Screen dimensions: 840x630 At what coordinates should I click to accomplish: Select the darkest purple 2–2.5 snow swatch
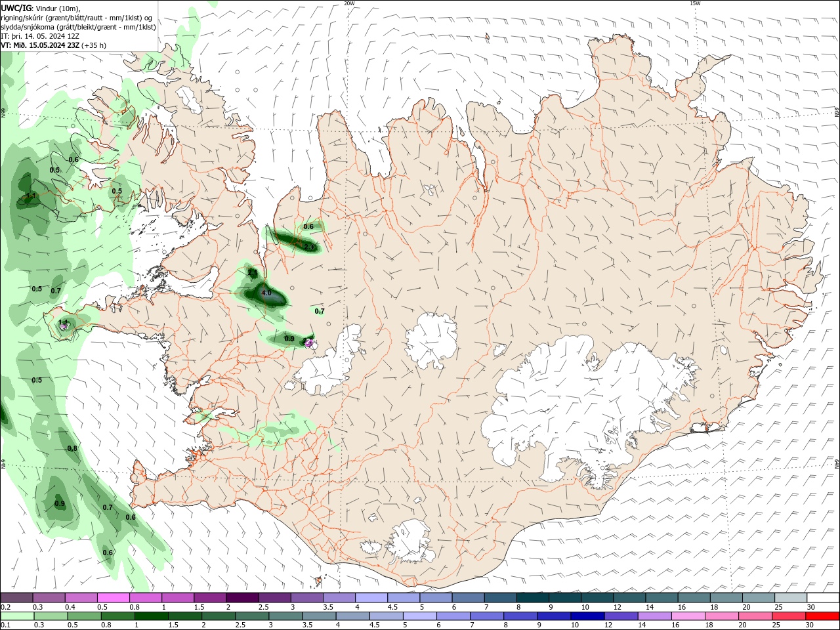click(242, 598)
